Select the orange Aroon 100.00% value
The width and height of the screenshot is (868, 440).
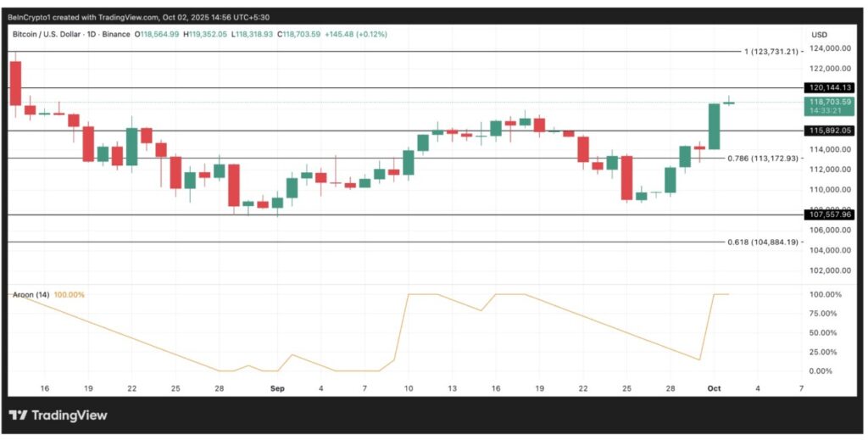click(x=70, y=295)
